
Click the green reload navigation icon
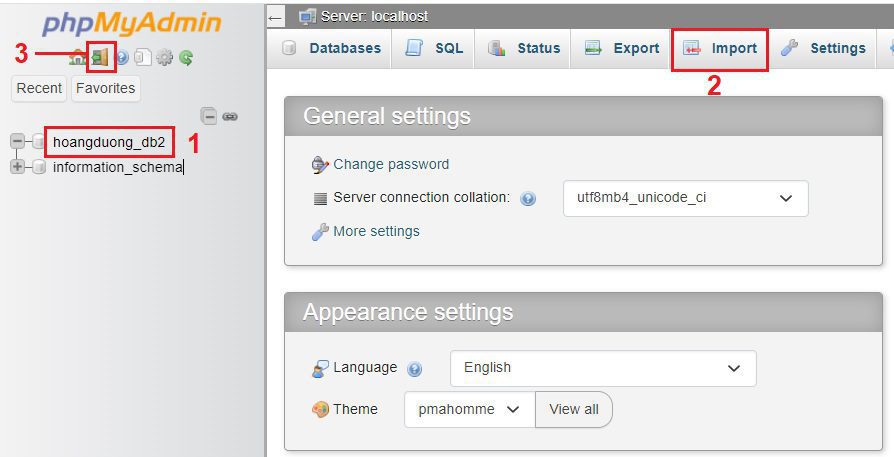click(x=185, y=58)
